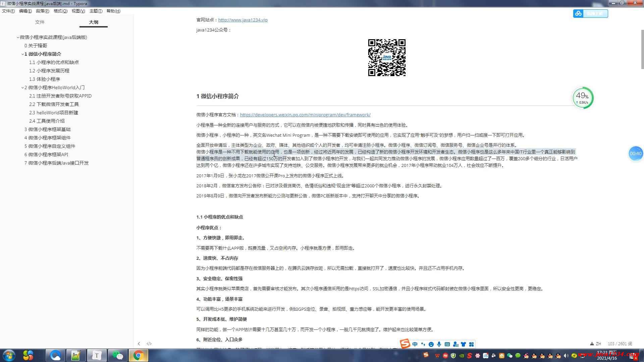Image resolution: width=644 pixels, height=362 pixels.
Task: Open the spell check ZH language indicator
Action: (x=596, y=344)
